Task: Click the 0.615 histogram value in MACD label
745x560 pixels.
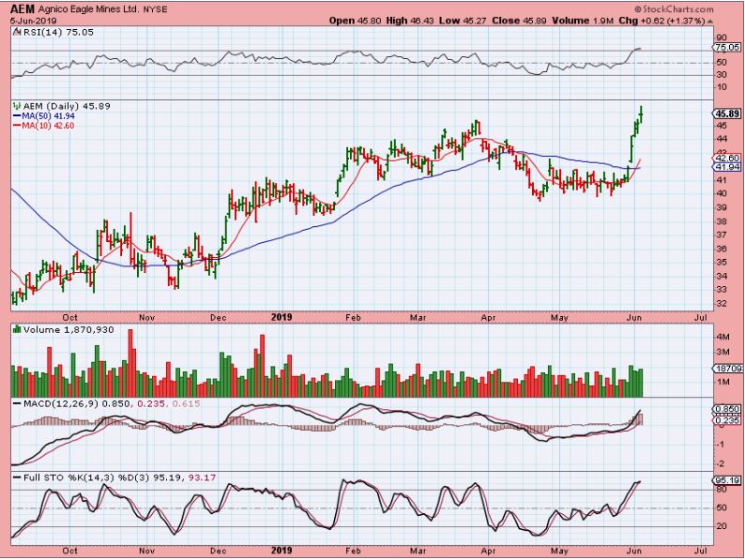Action: pyautogui.click(x=186, y=403)
